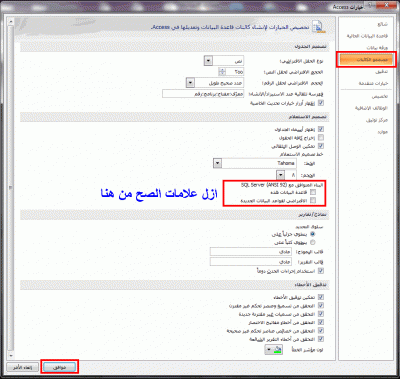Viewport: 400px width, 379px height.
Task: Open the error indicator color picker
Action: pos(274,350)
